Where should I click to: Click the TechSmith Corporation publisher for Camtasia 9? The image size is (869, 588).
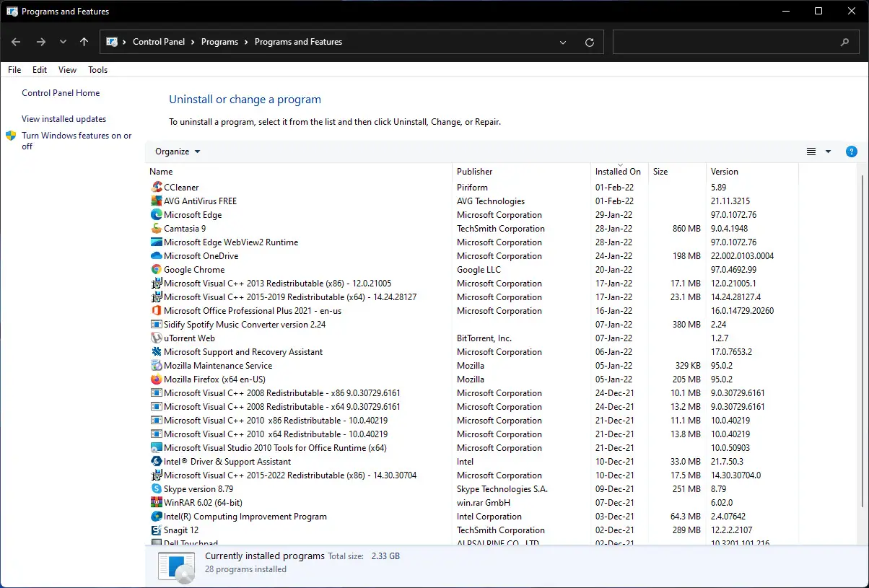[x=501, y=229]
